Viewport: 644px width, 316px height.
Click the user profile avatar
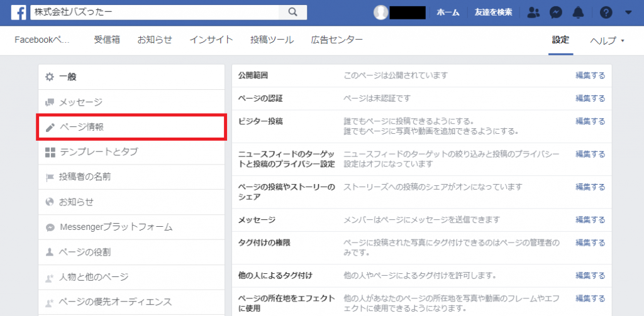tap(381, 13)
